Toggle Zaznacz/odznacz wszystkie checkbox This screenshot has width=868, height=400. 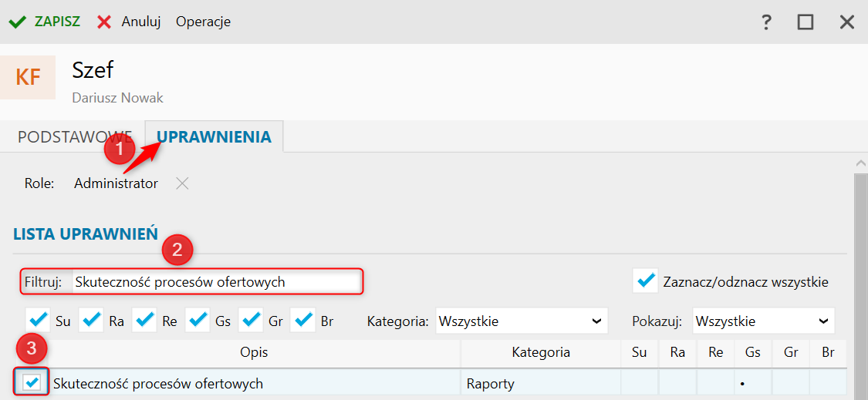tap(645, 281)
